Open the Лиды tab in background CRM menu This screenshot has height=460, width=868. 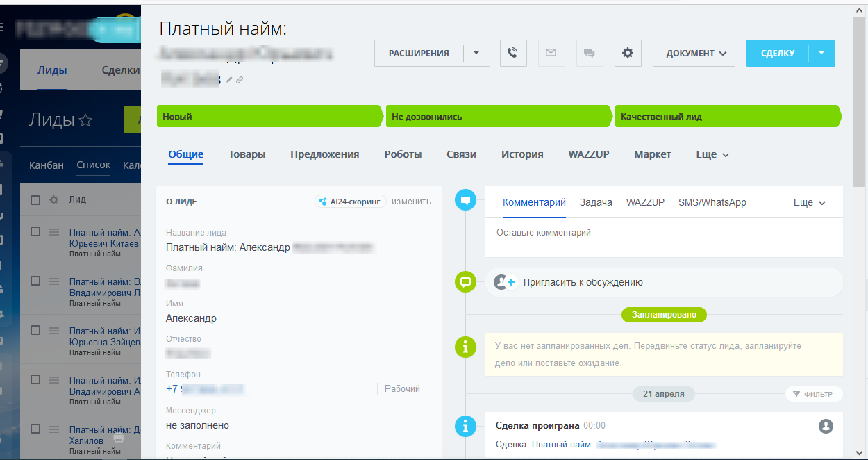coord(52,70)
